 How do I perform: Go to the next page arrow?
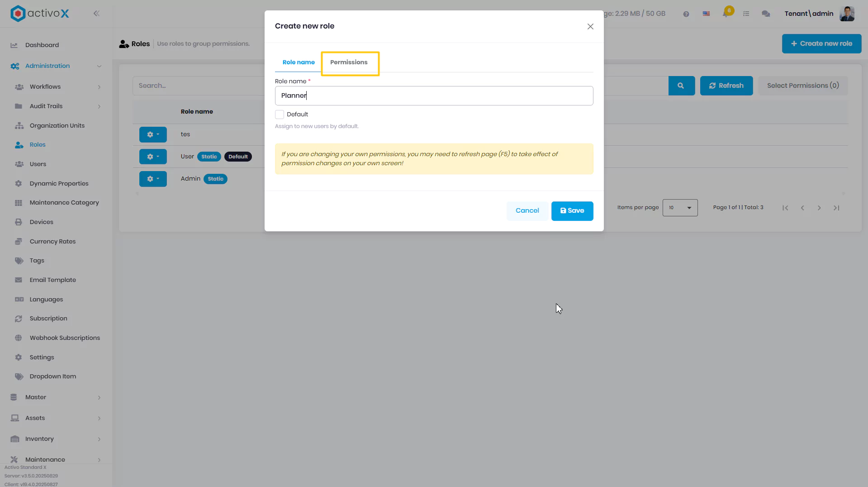[819, 208]
